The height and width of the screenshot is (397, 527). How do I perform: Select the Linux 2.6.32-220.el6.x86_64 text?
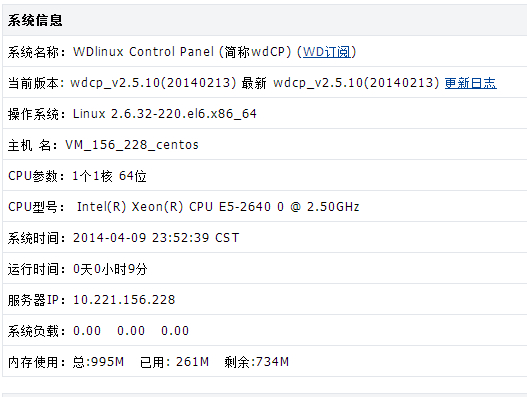pyautogui.click(x=165, y=114)
